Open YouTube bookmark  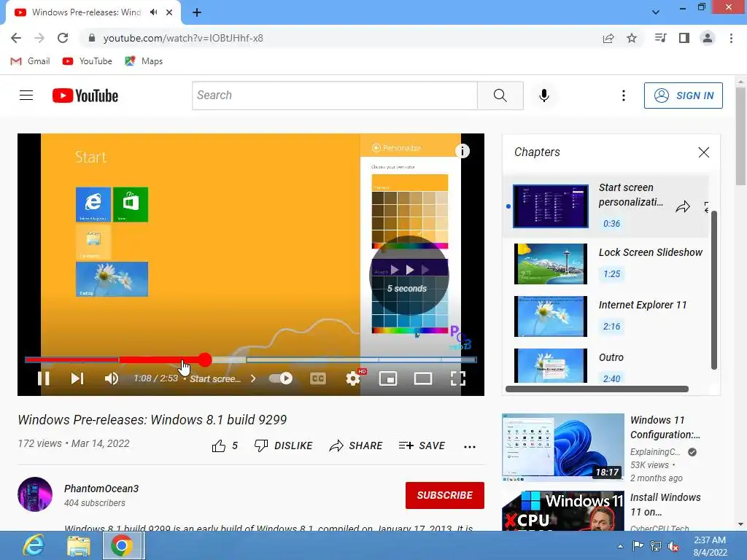(88, 61)
